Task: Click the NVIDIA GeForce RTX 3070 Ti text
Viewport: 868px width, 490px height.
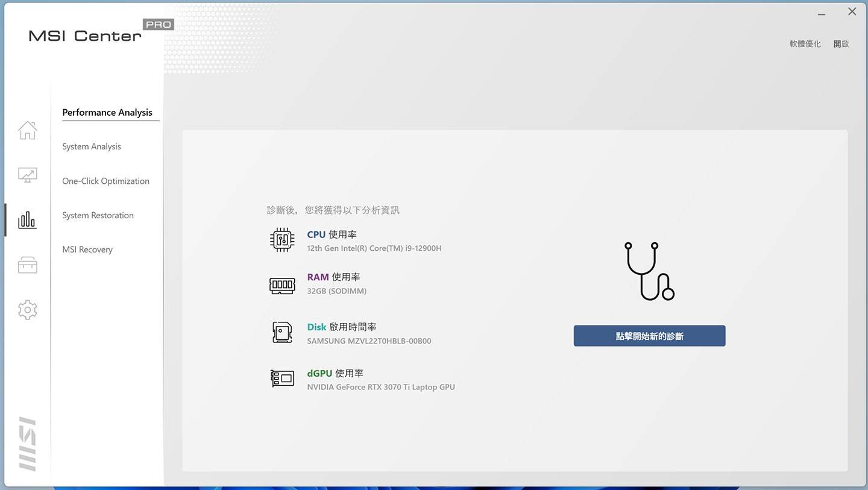Action: [x=381, y=387]
